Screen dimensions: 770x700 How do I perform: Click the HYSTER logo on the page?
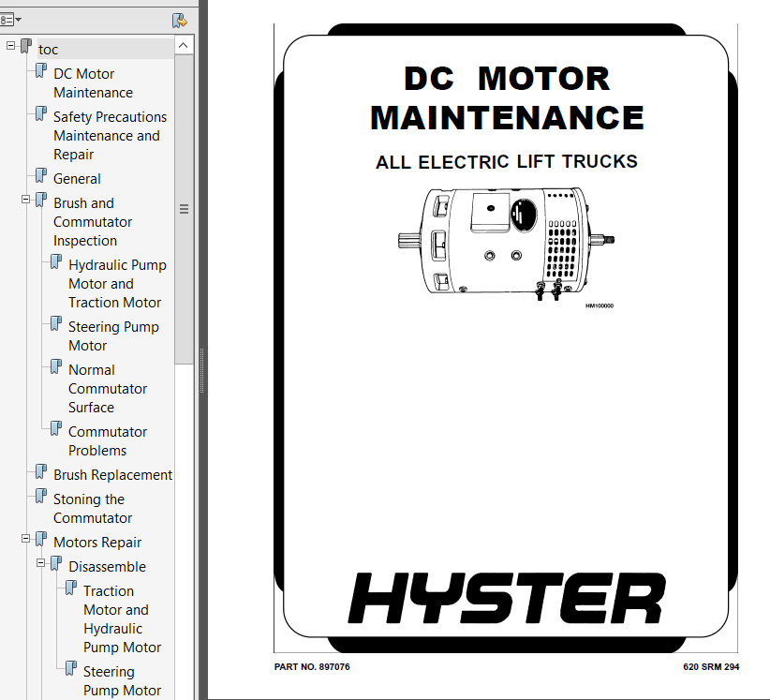coord(507,598)
